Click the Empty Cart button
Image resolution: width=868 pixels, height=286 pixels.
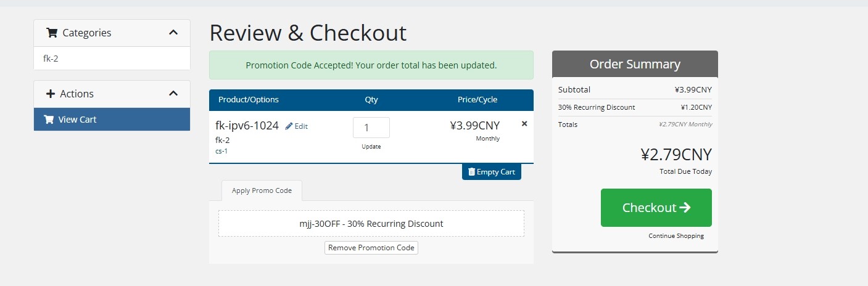492,172
